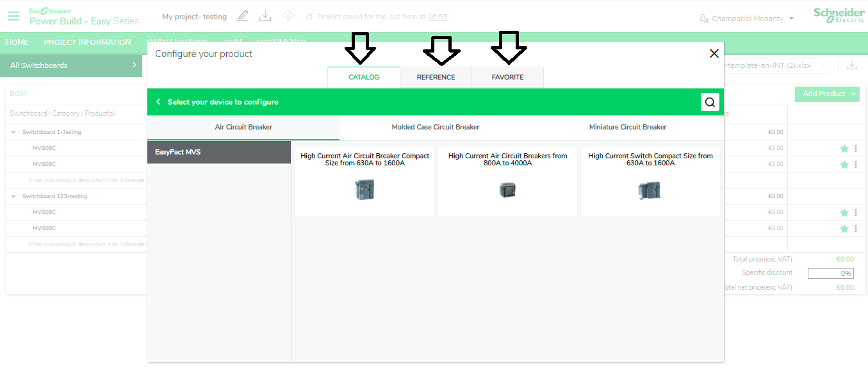The image size is (868, 375).
Task: Click the clock icon before Project saved text
Action: point(310,17)
